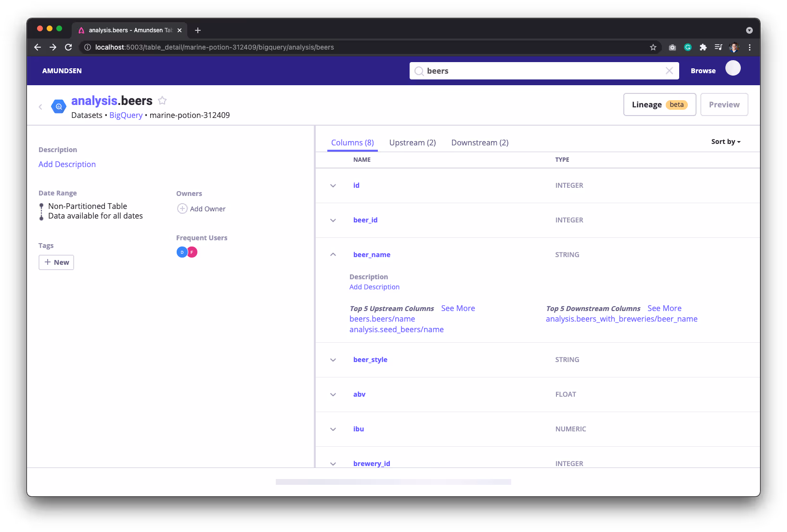
Task: Click See More for upstream columns
Action: click(x=458, y=308)
